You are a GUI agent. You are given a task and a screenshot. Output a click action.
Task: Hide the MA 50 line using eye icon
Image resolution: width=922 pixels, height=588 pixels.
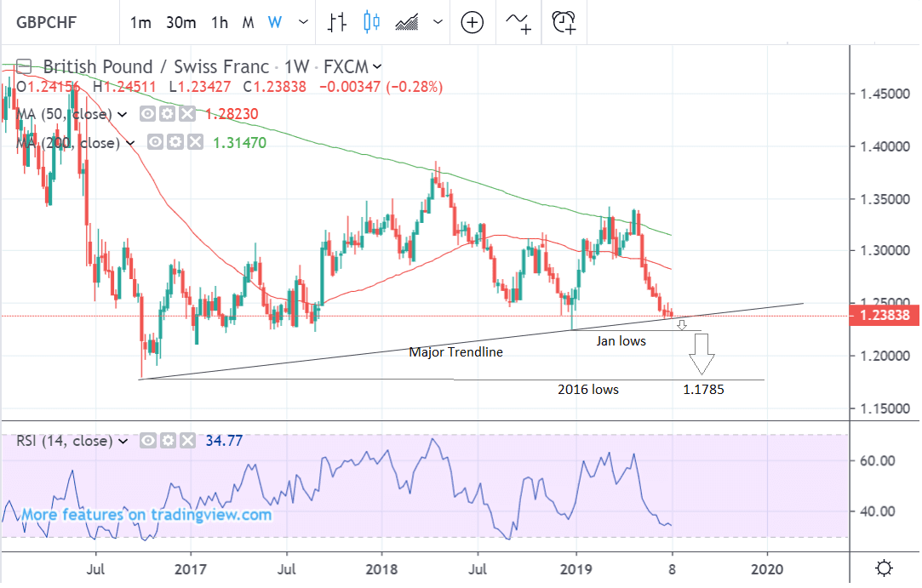147,114
